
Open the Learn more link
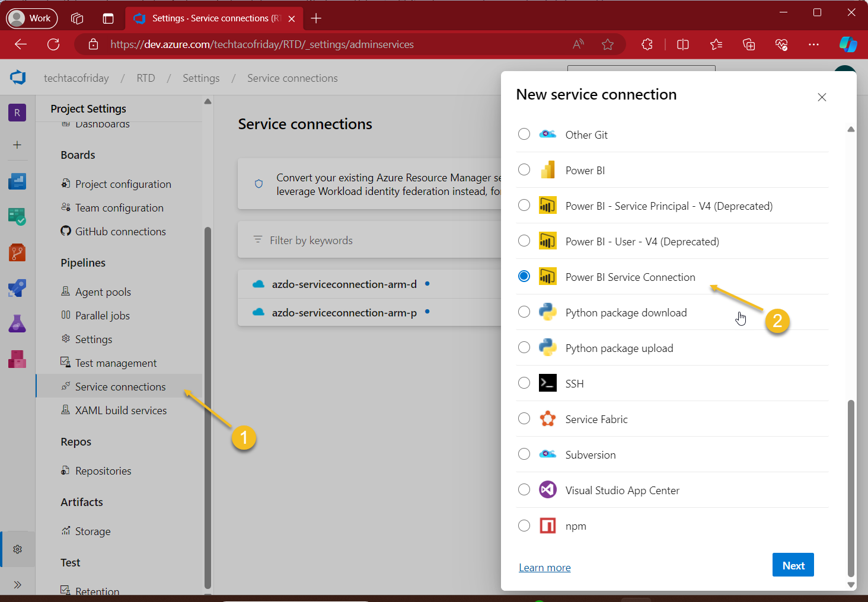(544, 567)
